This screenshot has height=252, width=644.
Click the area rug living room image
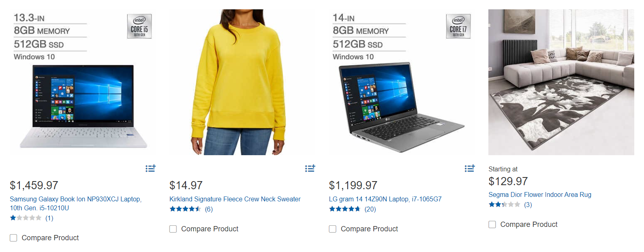[561, 82]
